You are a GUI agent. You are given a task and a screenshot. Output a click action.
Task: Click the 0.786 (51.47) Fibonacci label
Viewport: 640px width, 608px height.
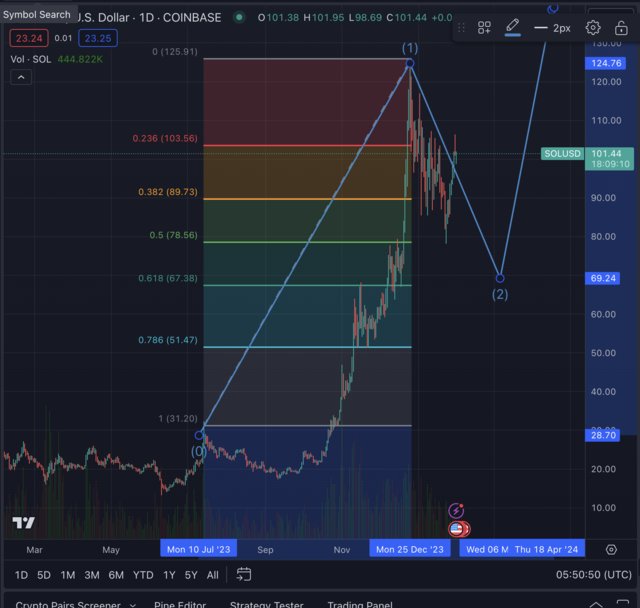[168, 340]
